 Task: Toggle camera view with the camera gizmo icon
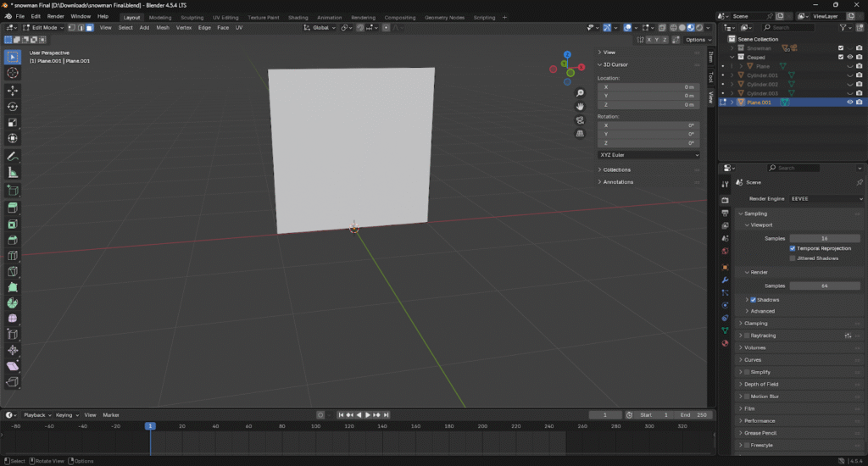(581, 120)
